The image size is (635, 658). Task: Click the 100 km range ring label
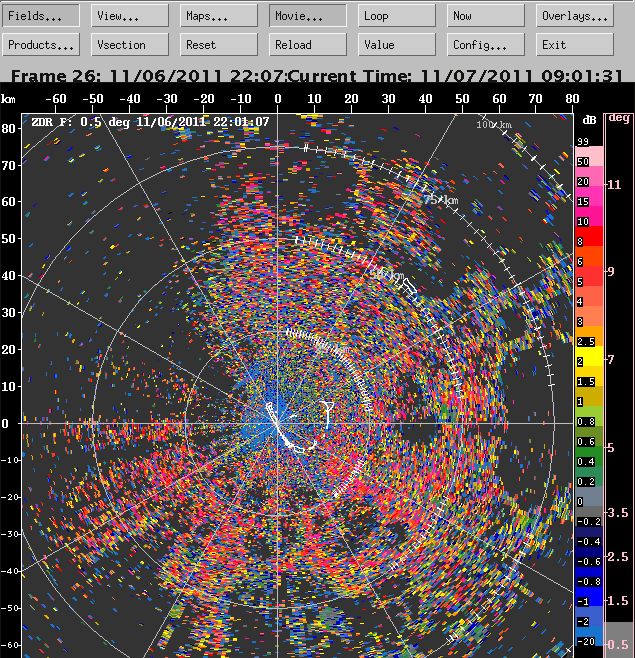(492, 124)
